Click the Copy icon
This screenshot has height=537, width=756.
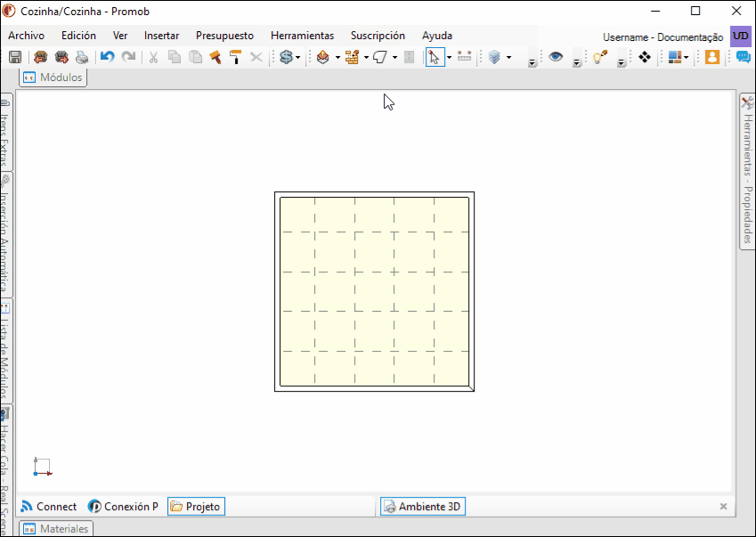174,57
